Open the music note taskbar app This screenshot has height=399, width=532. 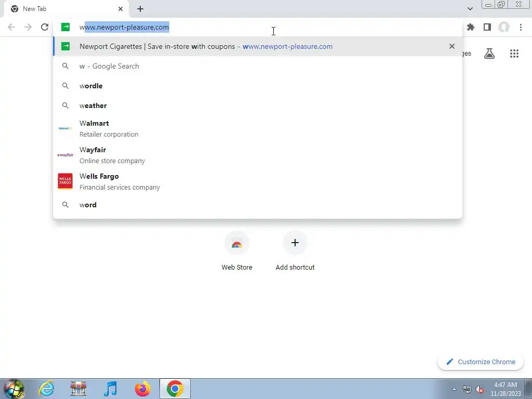pyautogui.click(x=111, y=389)
